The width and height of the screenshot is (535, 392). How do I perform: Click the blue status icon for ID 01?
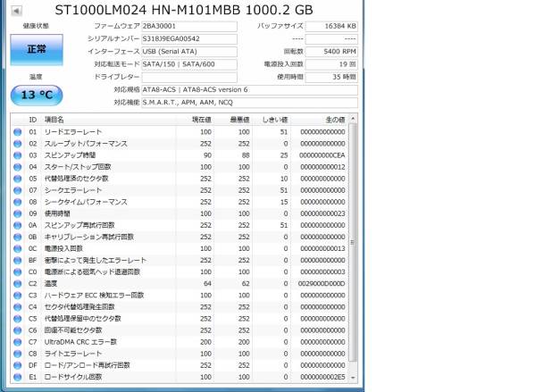(17, 132)
